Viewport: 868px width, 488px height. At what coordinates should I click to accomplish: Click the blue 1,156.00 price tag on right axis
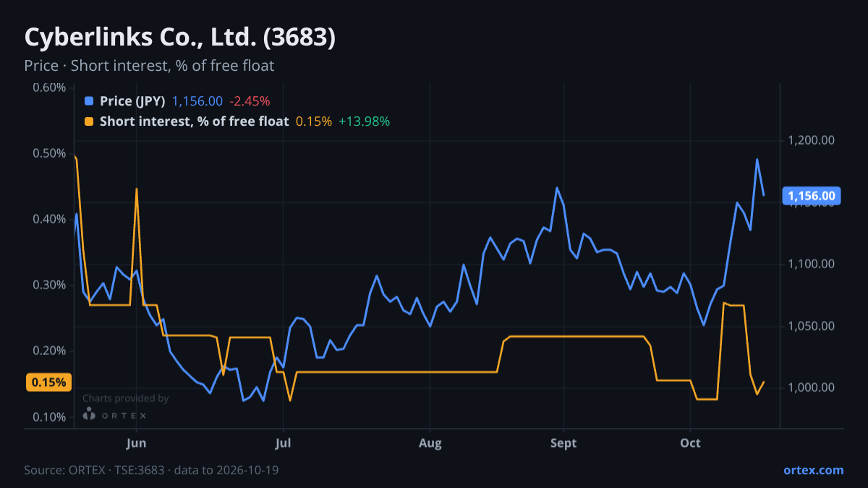click(x=811, y=196)
